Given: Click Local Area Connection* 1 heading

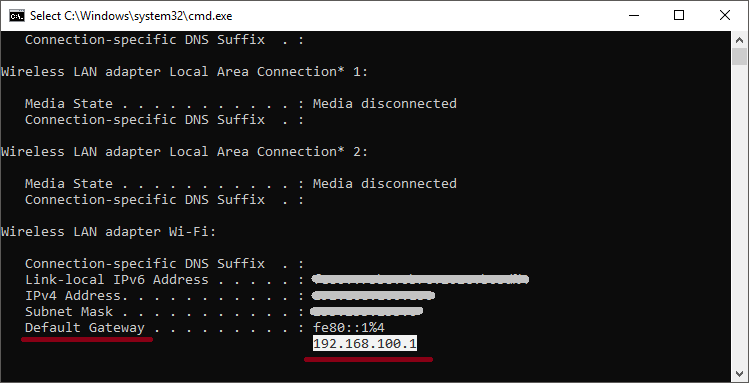Looking at the screenshot, I should pos(184,72).
